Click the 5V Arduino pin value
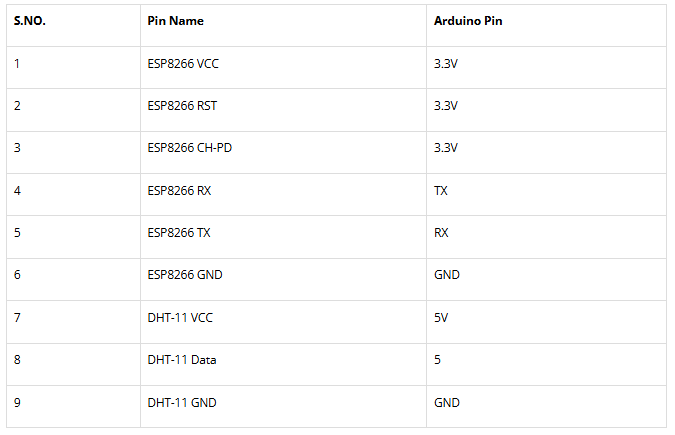675x435 pixels. (x=441, y=318)
